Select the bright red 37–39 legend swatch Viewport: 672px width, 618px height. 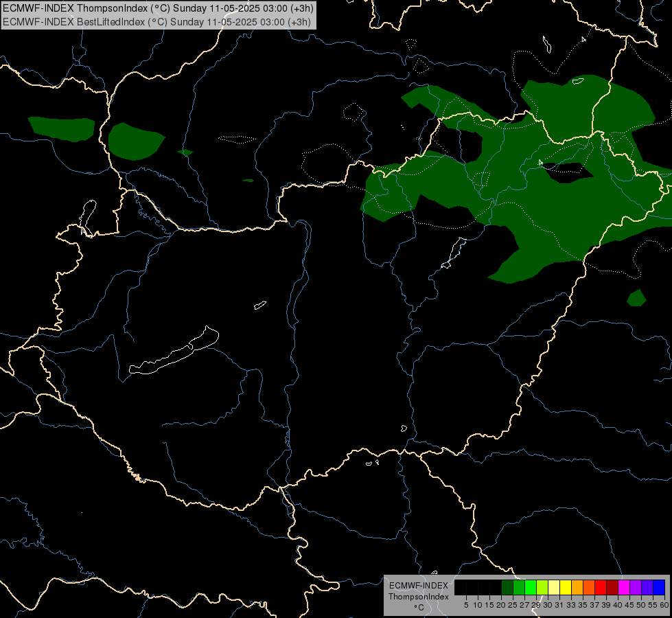click(601, 587)
